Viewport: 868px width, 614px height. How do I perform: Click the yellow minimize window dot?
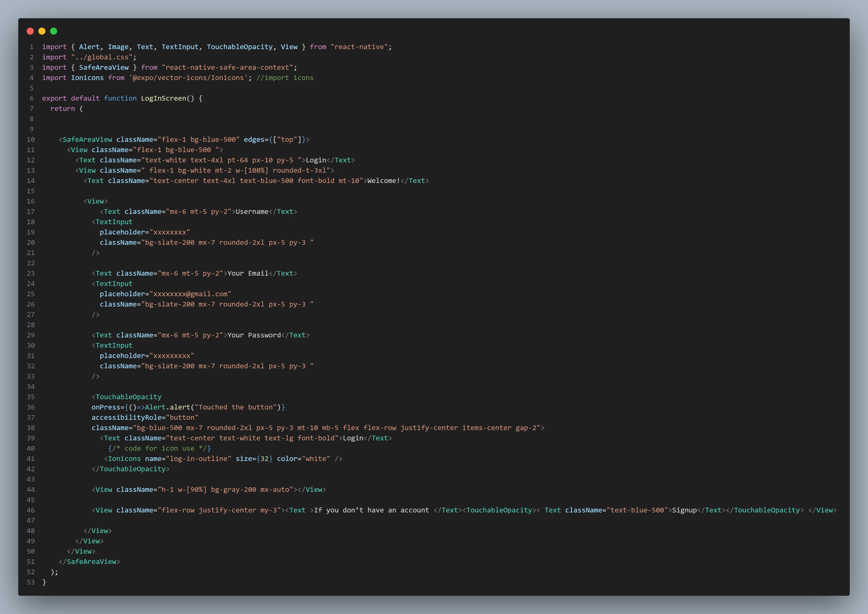coord(42,31)
